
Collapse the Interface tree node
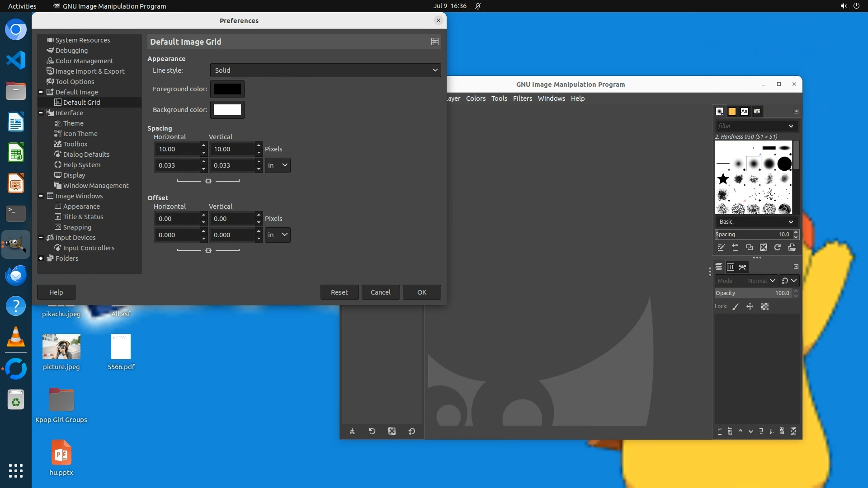click(x=41, y=113)
